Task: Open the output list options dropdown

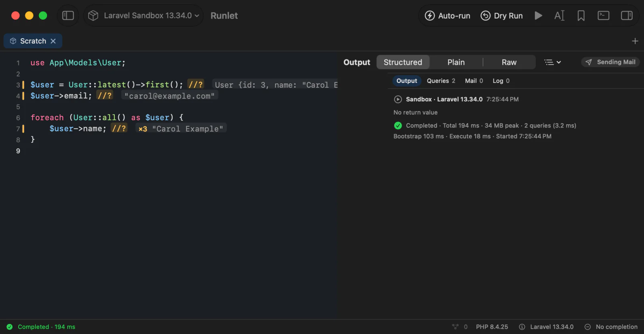Action: 553,62
